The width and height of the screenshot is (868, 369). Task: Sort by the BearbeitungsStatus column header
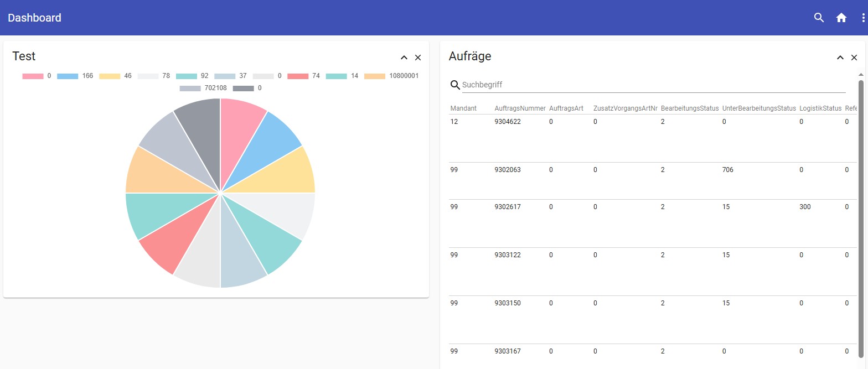click(x=690, y=108)
